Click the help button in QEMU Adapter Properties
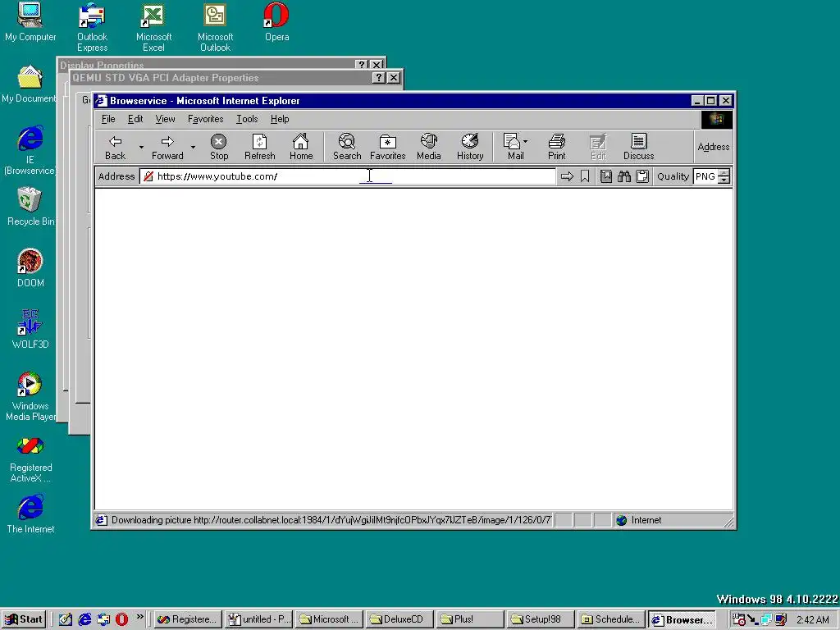Screen dimensions: 840x630 (x=379, y=78)
